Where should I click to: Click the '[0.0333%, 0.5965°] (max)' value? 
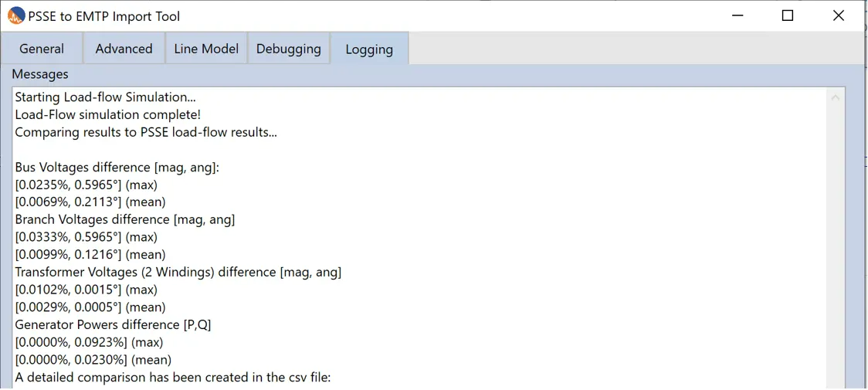pyautogui.click(x=86, y=237)
